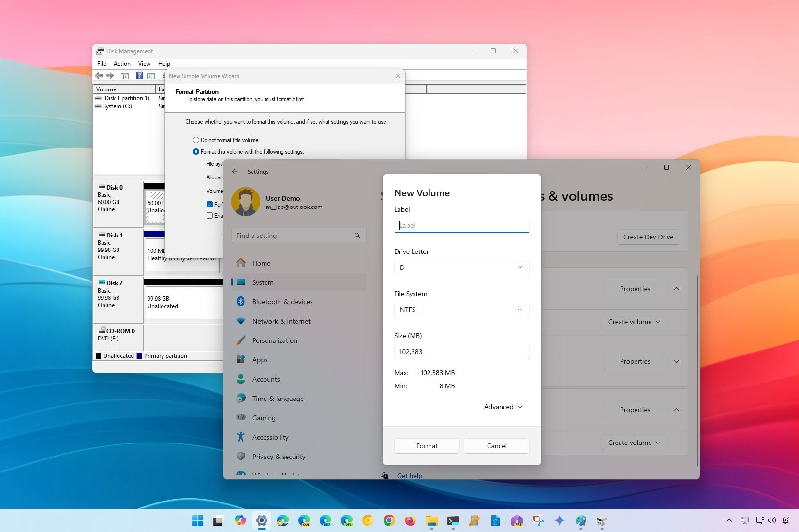Click the back arrow in Disk Management toolbar
Image resolution: width=799 pixels, height=532 pixels.
[x=99, y=76]
